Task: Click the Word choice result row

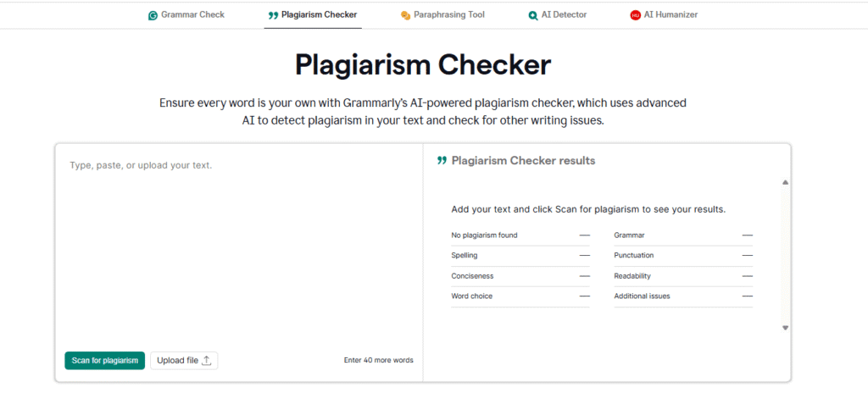Action: (x=520, y=296)
